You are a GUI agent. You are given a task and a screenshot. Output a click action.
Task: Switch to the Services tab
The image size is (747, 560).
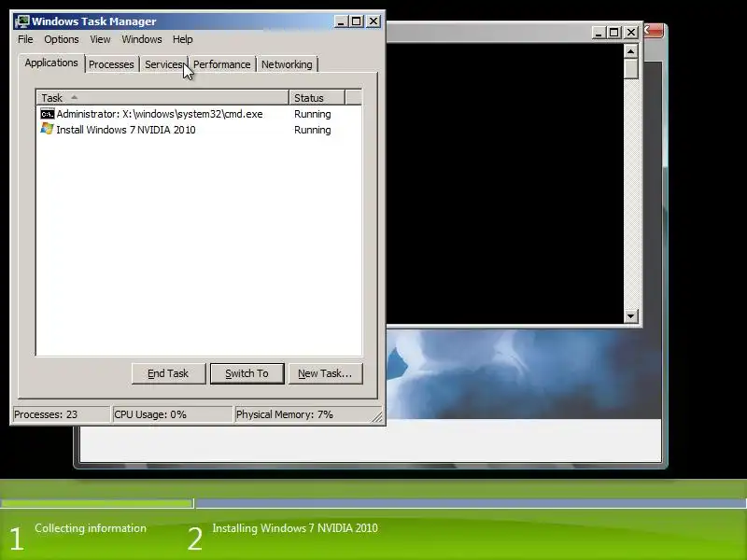pyautogui.click(x=163, y=64)
